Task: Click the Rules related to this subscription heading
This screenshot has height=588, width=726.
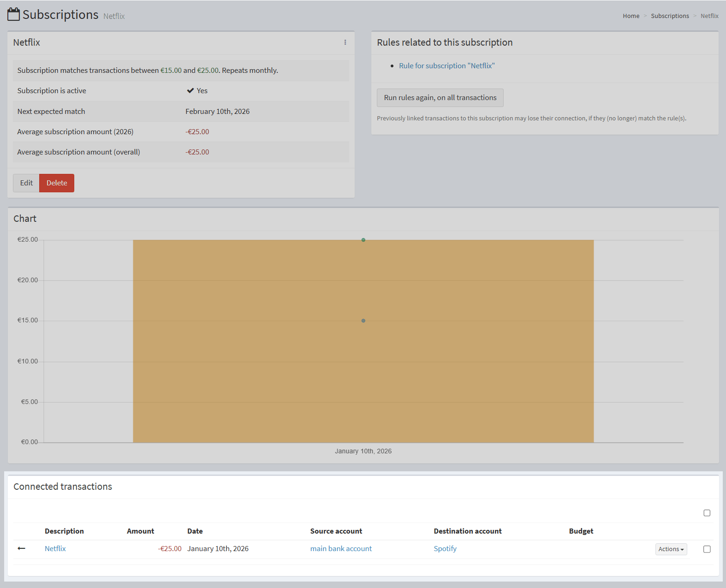Action: pyautogui.click(x=445, y=42)
